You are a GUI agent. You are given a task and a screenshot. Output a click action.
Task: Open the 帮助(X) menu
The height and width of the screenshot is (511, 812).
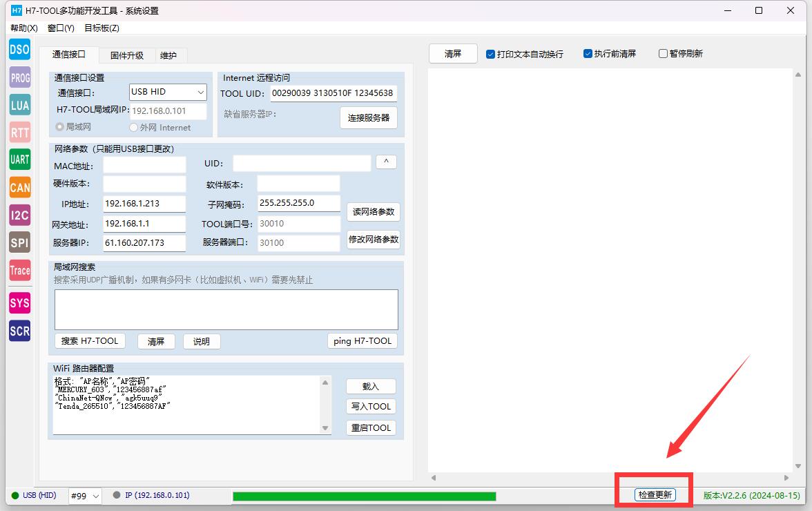24,28
